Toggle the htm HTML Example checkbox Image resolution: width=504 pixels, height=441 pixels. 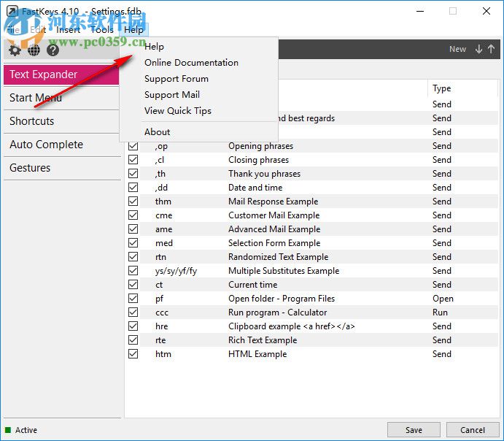tap(133, 354)
